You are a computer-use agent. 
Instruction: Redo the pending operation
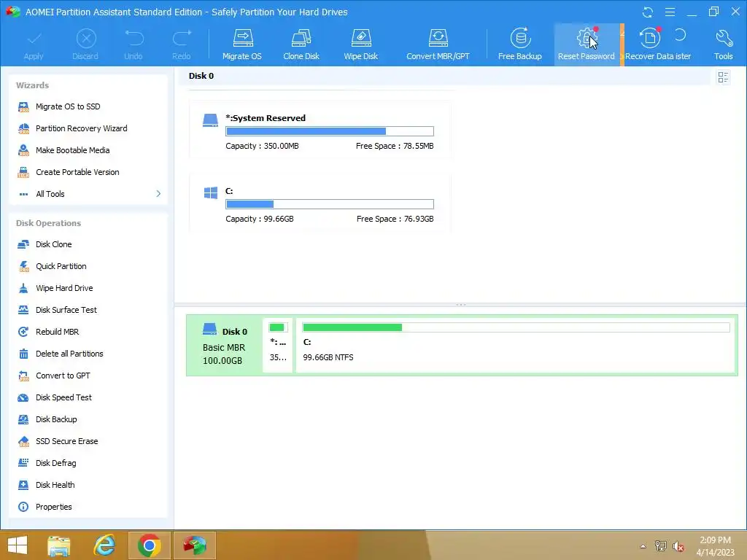[182, 44]
